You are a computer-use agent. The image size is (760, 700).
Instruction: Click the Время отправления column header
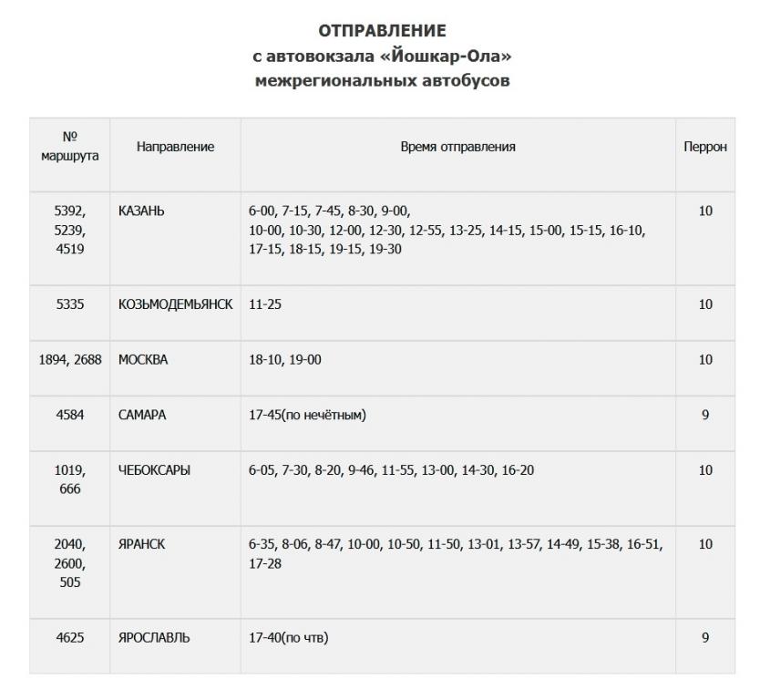(457, 146)
